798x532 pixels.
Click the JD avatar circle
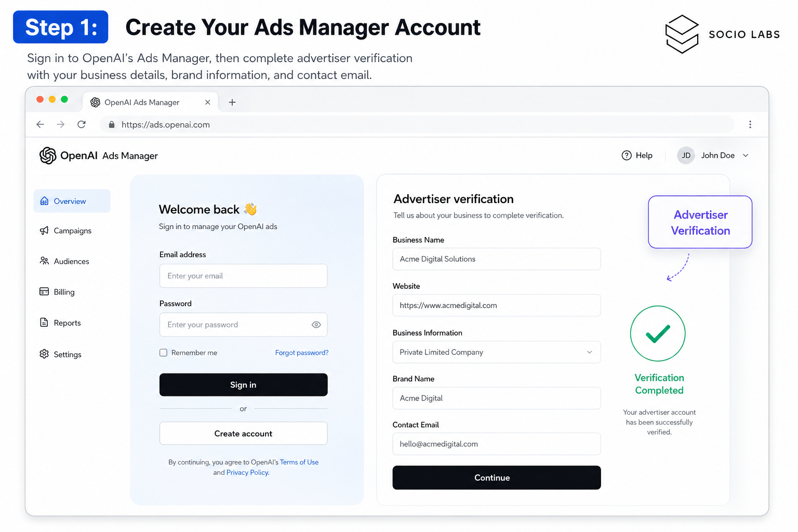point(686,155)
